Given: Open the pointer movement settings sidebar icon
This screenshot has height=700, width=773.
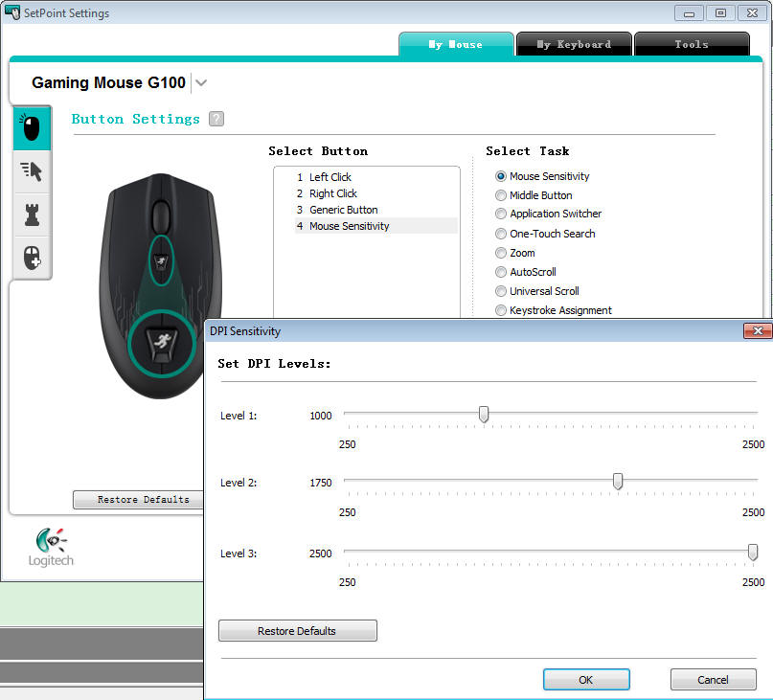Looking at the screenshot, I should pyautogui.click(x=32, y=171).
